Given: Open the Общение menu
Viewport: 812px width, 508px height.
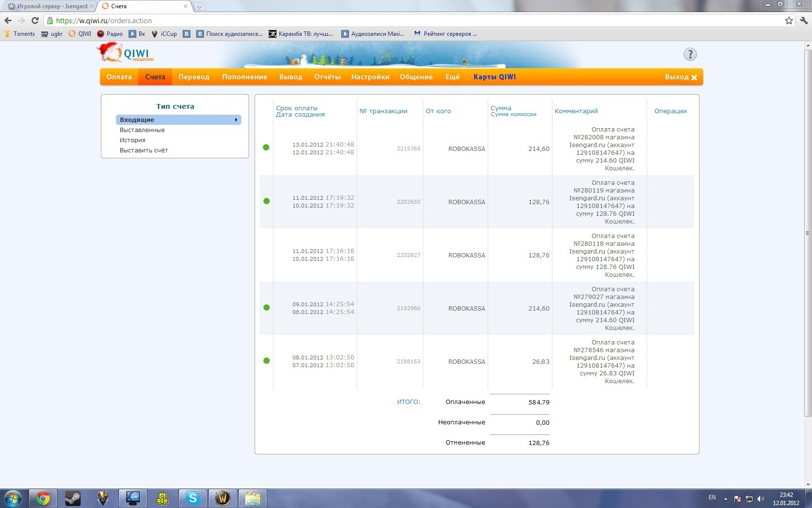Looking at the screenshot, I should [416, 77].
